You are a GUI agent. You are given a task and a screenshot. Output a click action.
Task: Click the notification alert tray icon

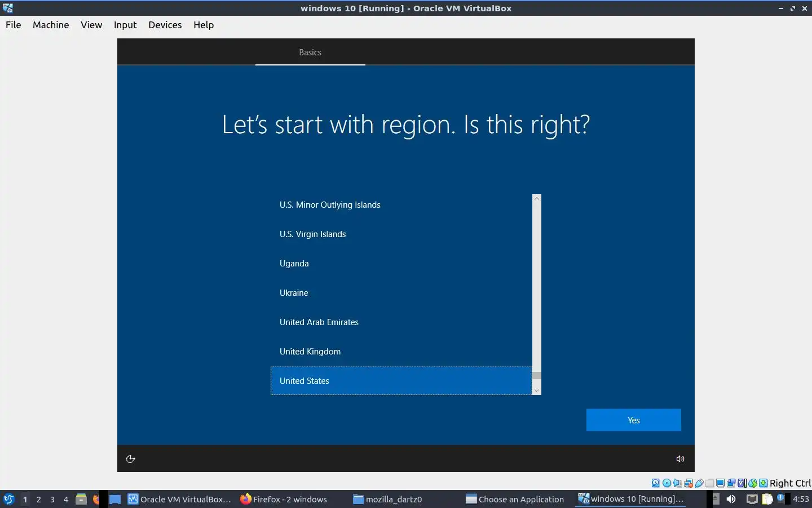[x=780, y=498]
